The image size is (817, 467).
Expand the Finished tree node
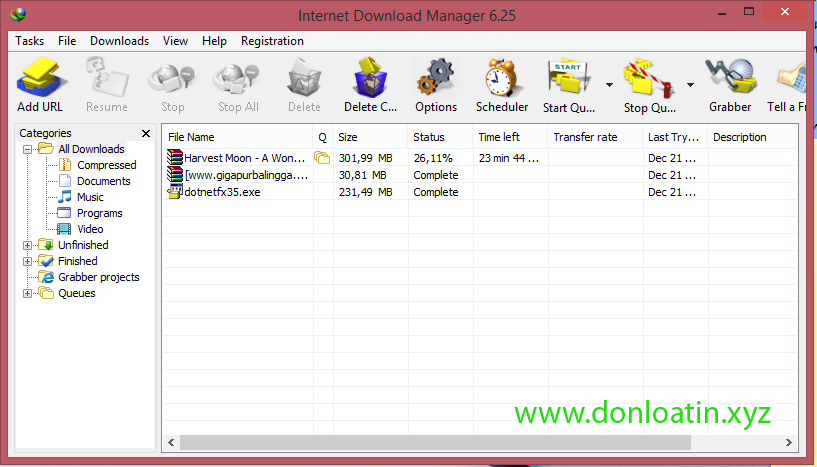click(x=28, y=261)
